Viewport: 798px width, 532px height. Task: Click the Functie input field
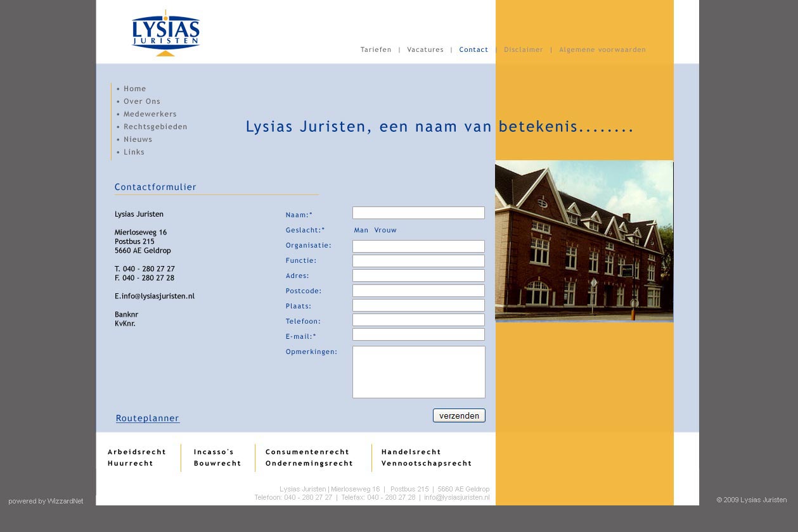point(418,261)
